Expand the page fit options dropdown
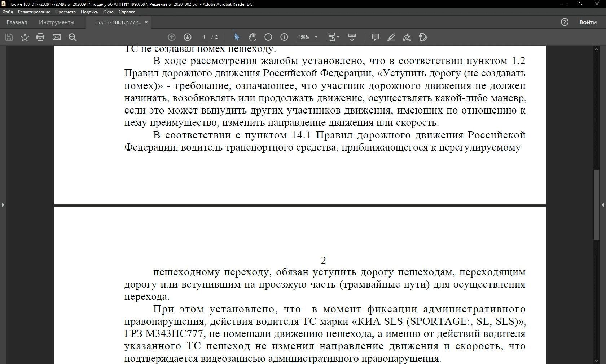Viewport: 606px width, 364px height. pos(338,37)
